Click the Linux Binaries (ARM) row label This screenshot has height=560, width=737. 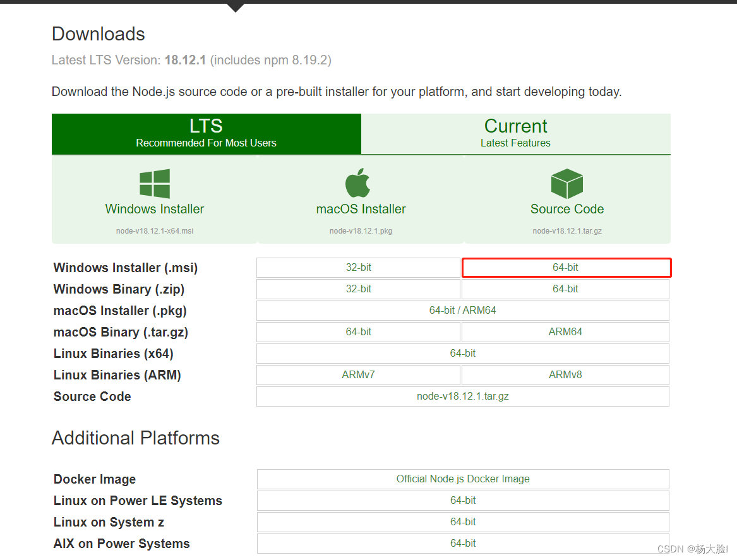click(x=117, y=376)
